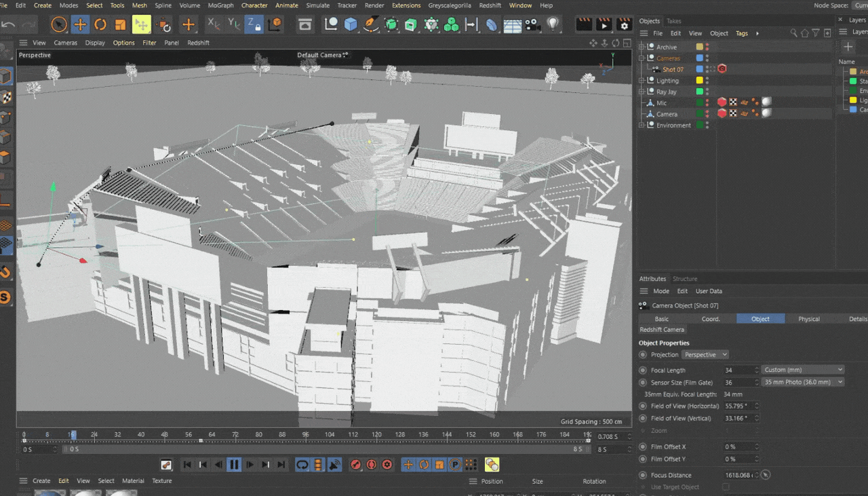Open Edit Render Settings icon
The width and height of the screenshot is (868, 496).
coord(624,25)
